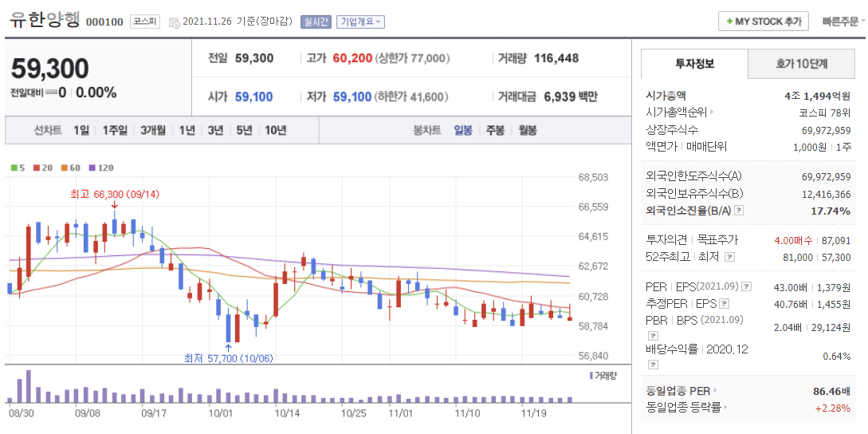This screenshot has height=434, width=868.
Task: Select the 월봉 monthly candle chart
Action: 528,131
